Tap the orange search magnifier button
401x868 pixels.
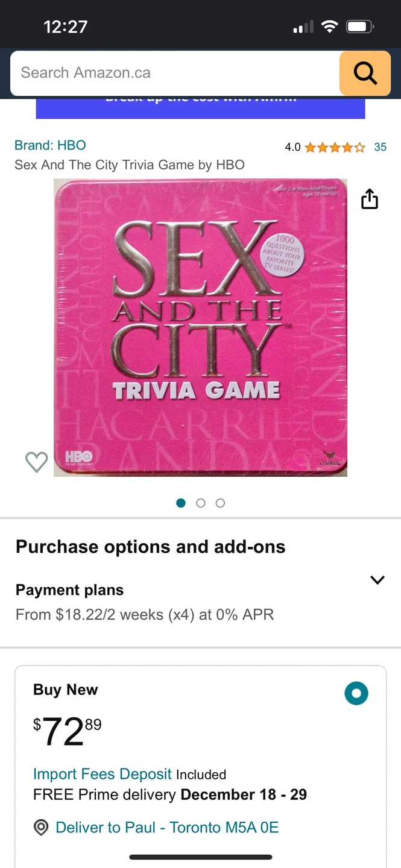[365, 73]
